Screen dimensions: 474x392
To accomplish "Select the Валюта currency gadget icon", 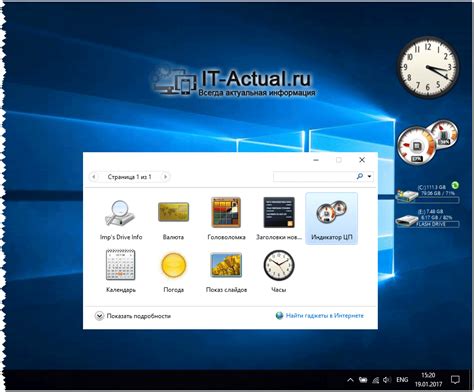I will pyautogui.click(x=173, y=212).
